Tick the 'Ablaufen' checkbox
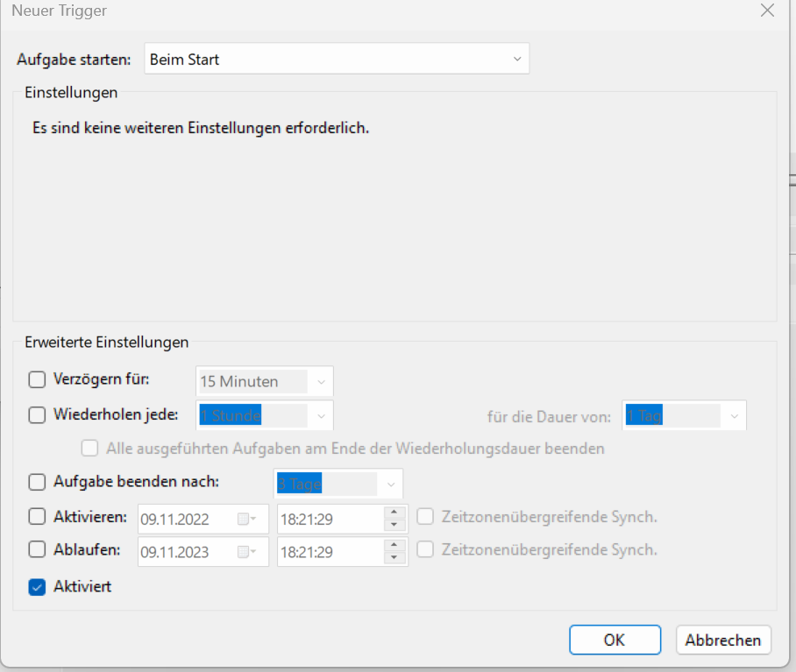 click(37, 549)
